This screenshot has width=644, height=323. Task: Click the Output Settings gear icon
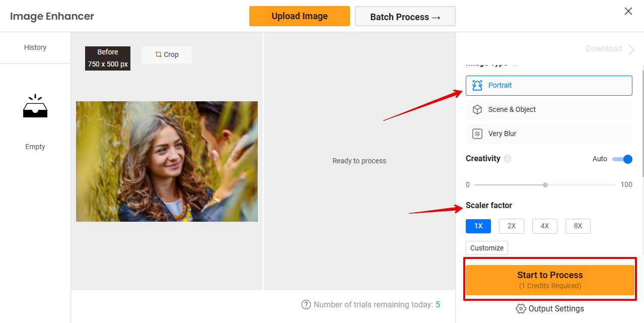pos(521,308)
